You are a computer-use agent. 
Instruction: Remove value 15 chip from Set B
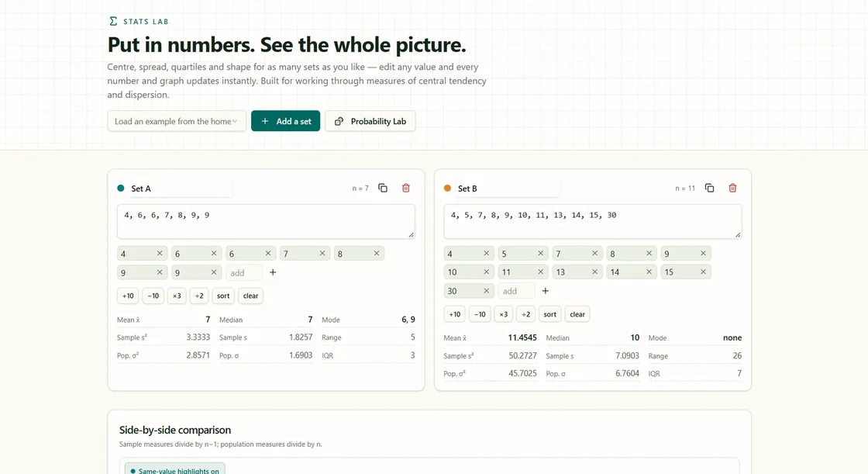coord(703,272)
